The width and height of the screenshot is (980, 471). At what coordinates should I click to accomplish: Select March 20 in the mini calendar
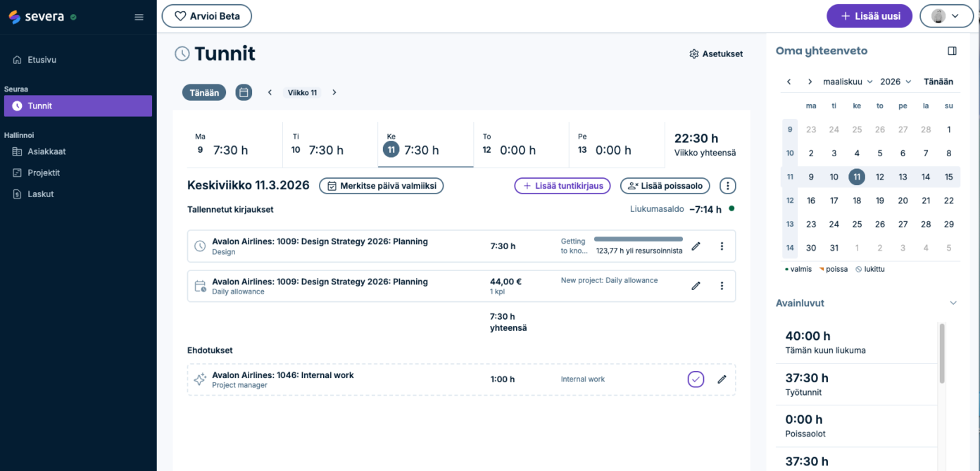click(903, 201)
